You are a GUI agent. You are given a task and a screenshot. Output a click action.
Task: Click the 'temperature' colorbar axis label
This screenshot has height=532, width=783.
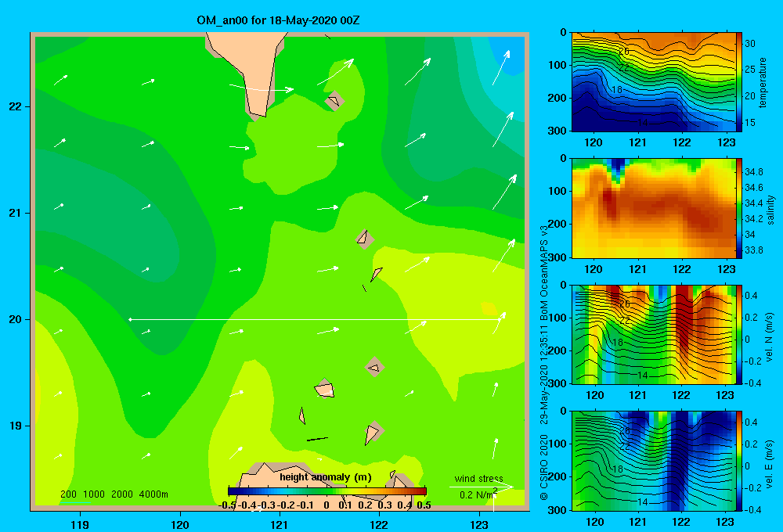(x=763, y=82)
